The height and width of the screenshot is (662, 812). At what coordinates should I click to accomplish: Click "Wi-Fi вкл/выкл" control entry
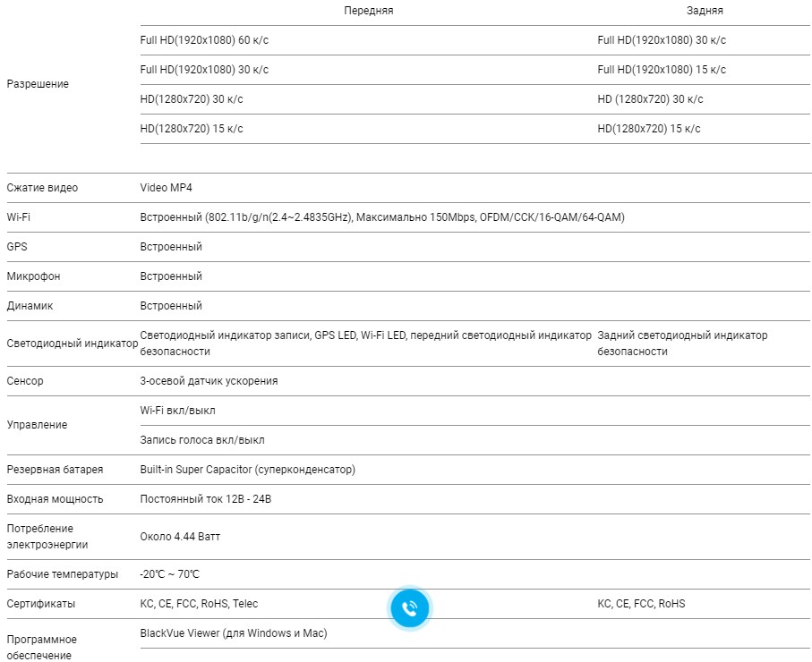pyautogui.click(x=177, y=411)
